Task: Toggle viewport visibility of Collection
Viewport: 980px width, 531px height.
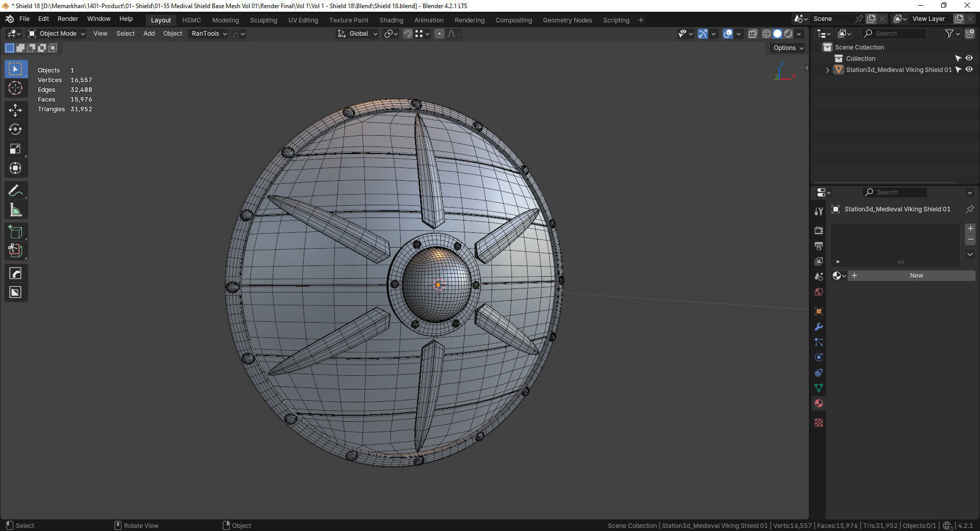Action: coord(969,58)
